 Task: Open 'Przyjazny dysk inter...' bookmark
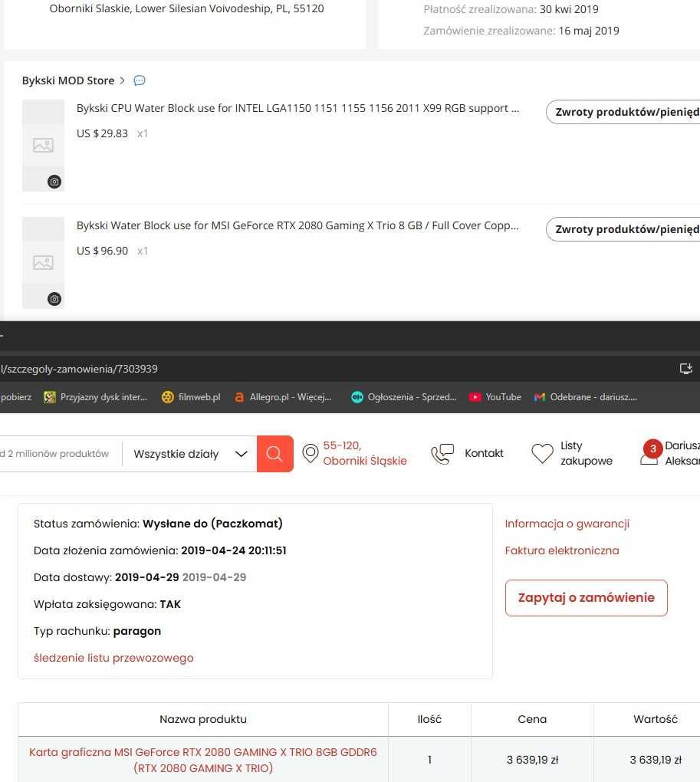(x=96, y=397)
